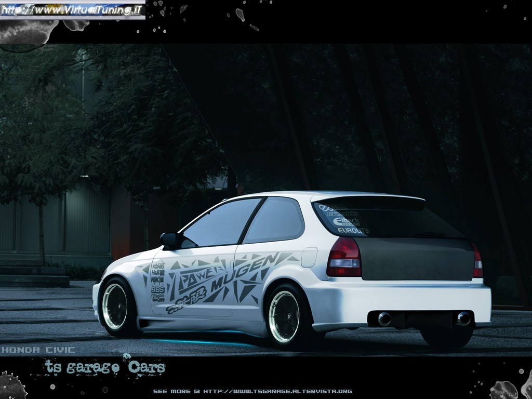Click the HKS logo decal
This screenshot has width=532, height=399.
(157, 280)
